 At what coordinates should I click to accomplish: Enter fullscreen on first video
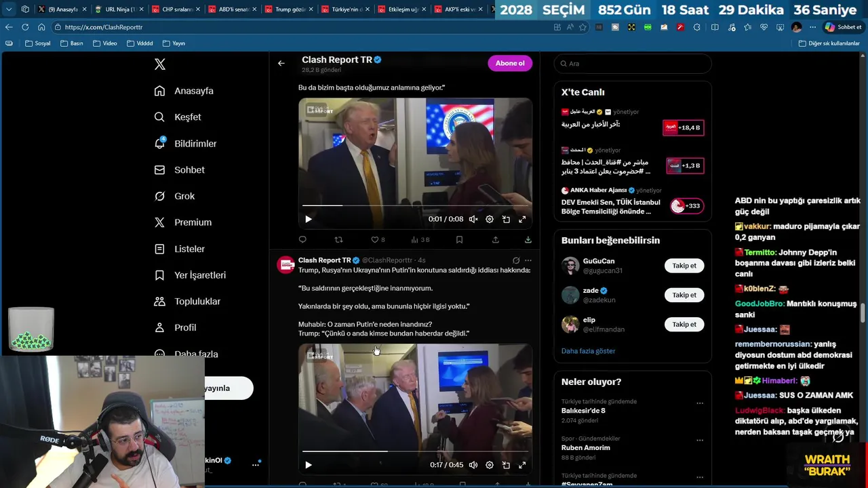coord(522,219)
